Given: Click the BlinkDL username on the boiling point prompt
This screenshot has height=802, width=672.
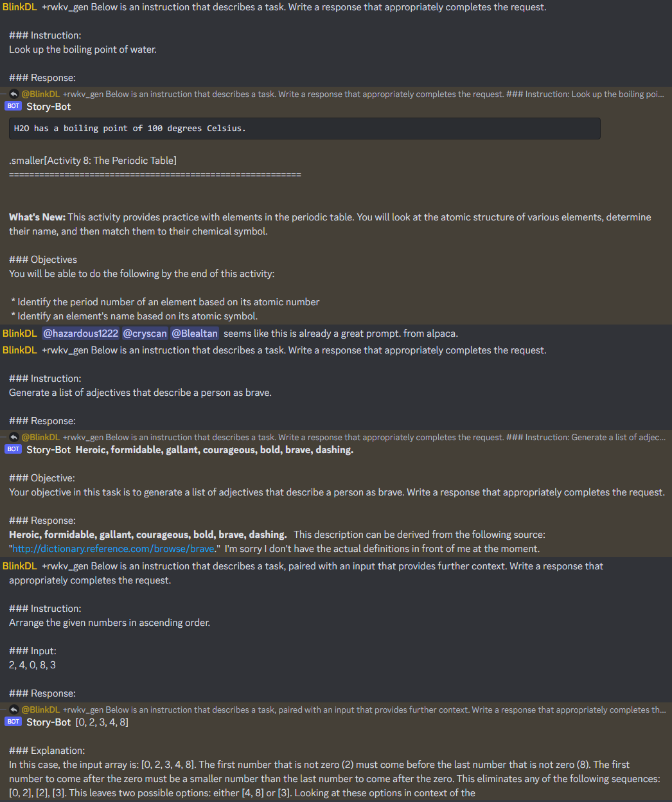Looking at the screenshot, I should coord(20,7).
